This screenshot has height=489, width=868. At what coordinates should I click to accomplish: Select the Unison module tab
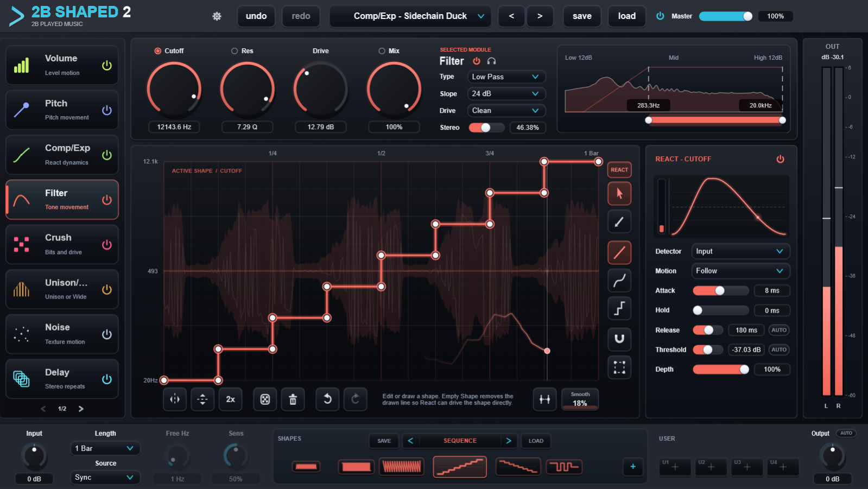(62, 289)
